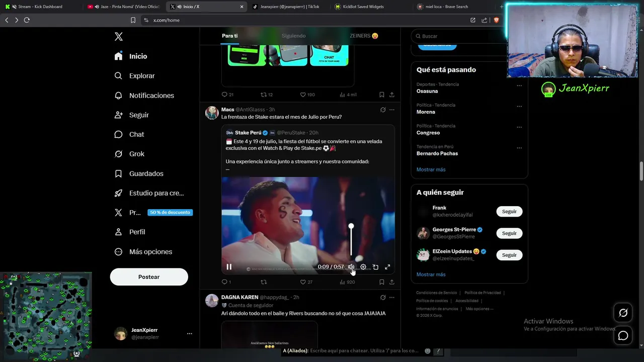Viewport: 644px width, 362px height.
Task: Switch to KickBot Saved Widgets browser tab
Action: click(x=363, y=7)
